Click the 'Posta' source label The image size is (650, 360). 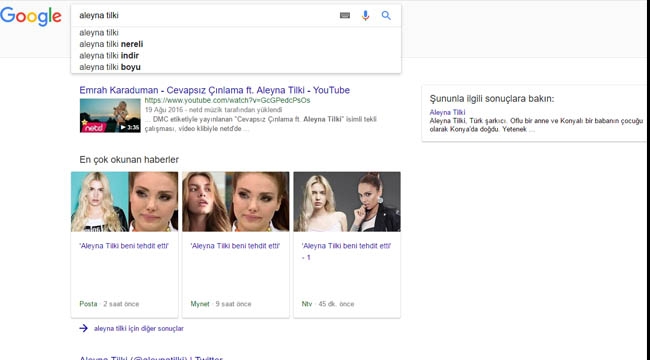click(88, 304)
